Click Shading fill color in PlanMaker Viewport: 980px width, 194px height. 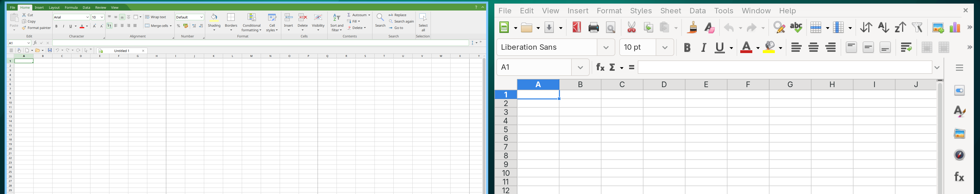[x=214, y=22]
